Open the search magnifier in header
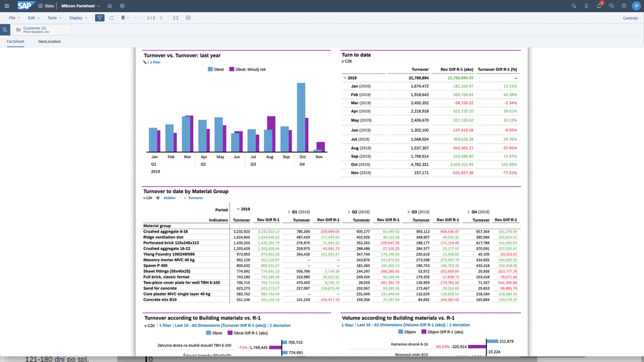 tap(574, 6)
